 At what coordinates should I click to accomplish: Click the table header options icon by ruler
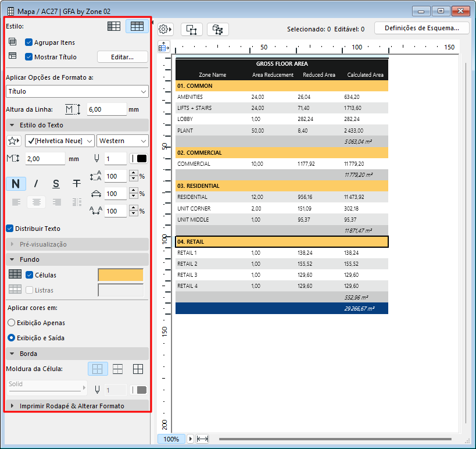164,47
